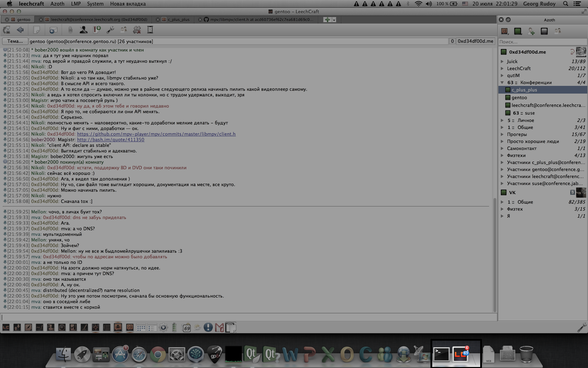Image resolution: width=588 pixels, height=368 pixels.
Task: Click the gear with play symbol icon
Action: [x=163, y=327]
